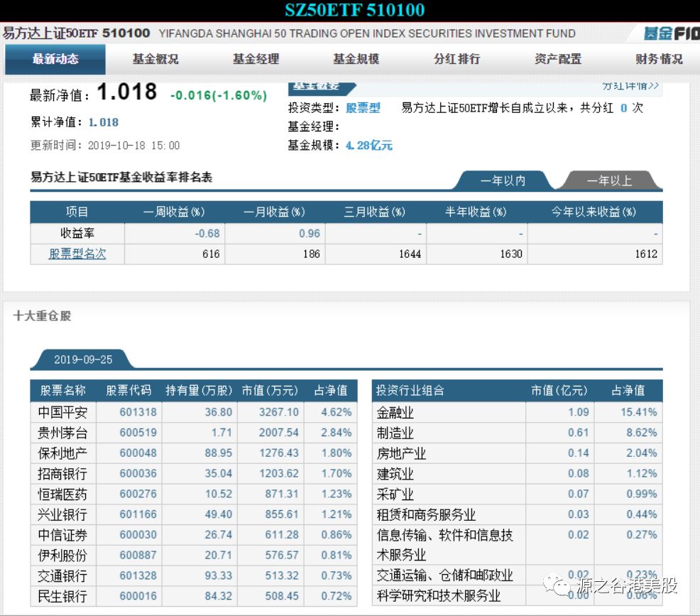Click stock code 600048

(138, 453)
